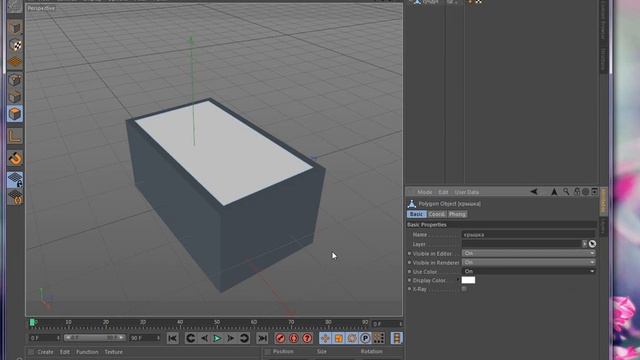This screenshot has width=640, height=360.
Task: Click Polygon Object triangle icon
Action: point(411,204)
